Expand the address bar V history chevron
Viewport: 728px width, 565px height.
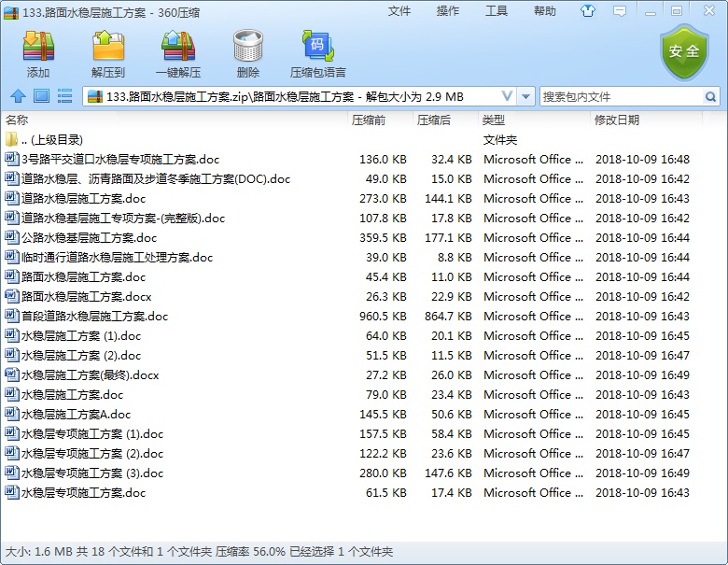coord(507,96)
